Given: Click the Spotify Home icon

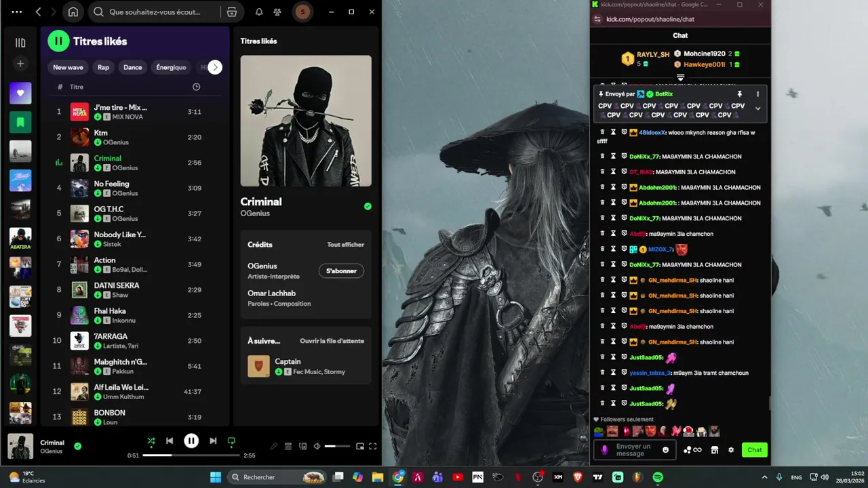Looking at the screenshot, I should (73, 12).
